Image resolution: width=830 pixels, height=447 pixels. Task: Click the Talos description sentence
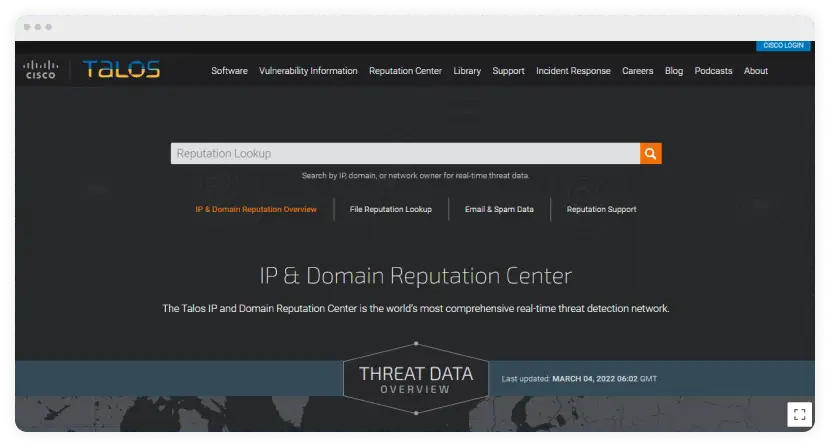pos(416,308)
